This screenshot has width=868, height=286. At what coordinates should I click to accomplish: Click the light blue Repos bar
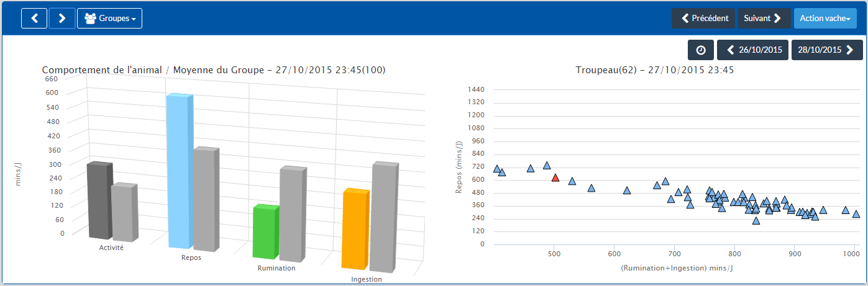(x=180, y=171)
